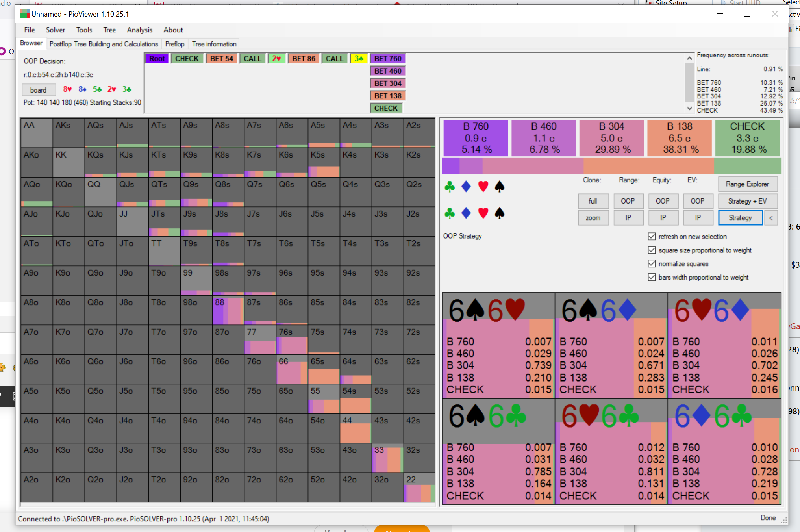
Task: Click the 5 of clubs board card
Action: 97,89
